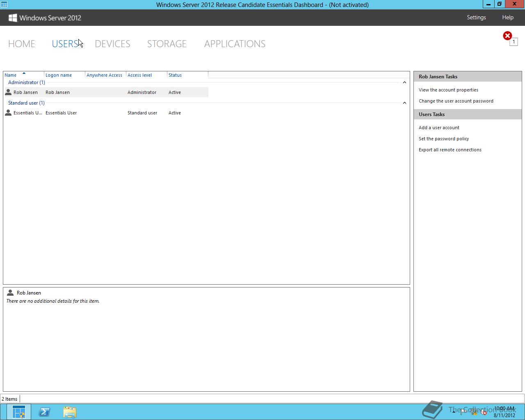Switch to the HOME tab

22,44
